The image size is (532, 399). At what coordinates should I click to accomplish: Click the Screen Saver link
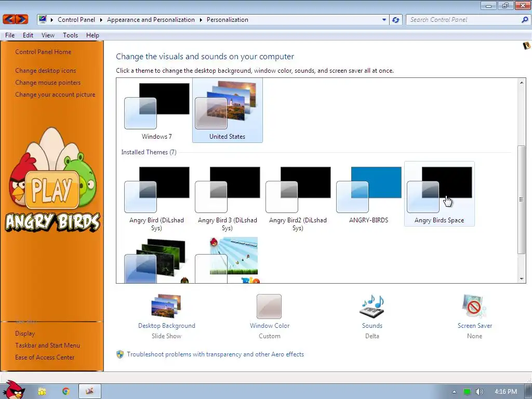tap(475, 326)
